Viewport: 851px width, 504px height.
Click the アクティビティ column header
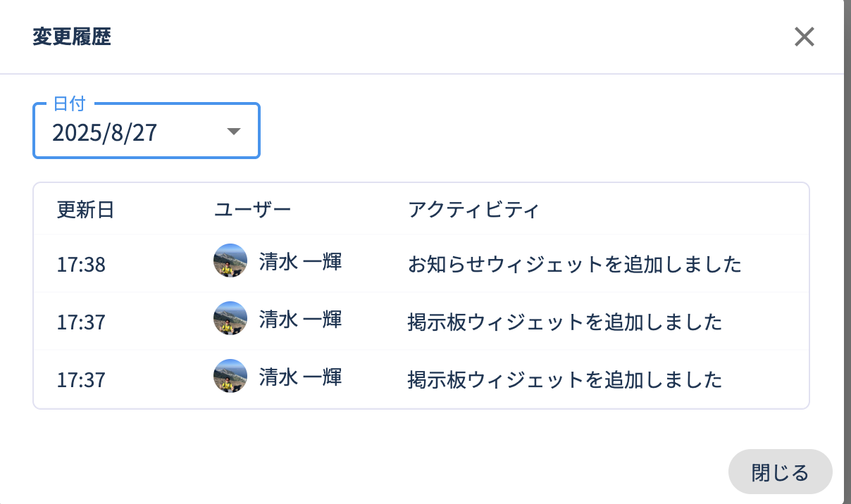pyautogui.click(x=473, y=210)
